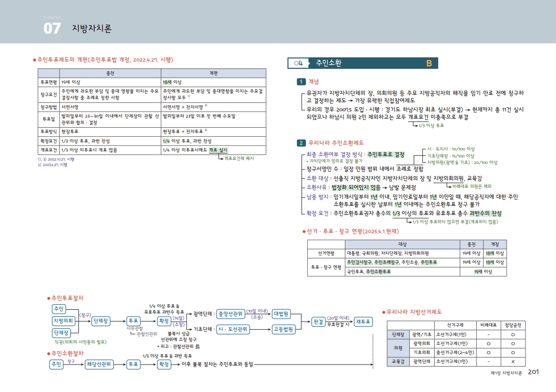Click the highlighted 개표 실시 text
This screenshot has width=556, height=392.
click(218, 150)
